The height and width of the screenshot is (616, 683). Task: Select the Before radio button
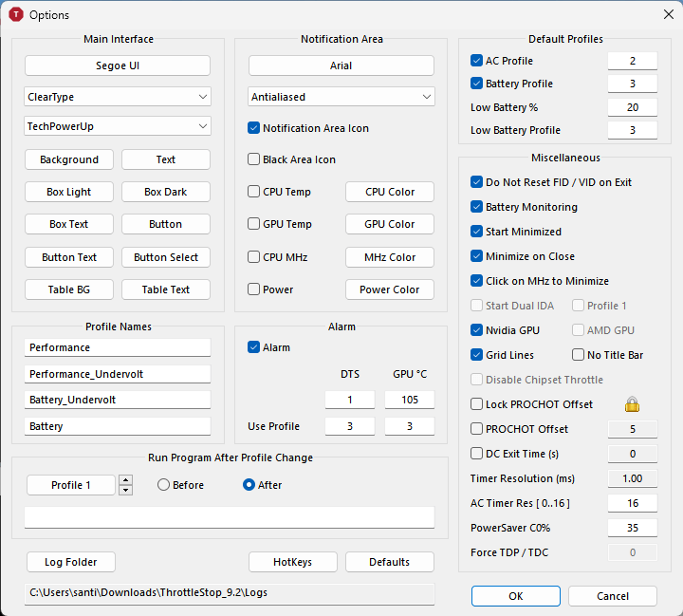pyautogui.click(x=163, y=485)
